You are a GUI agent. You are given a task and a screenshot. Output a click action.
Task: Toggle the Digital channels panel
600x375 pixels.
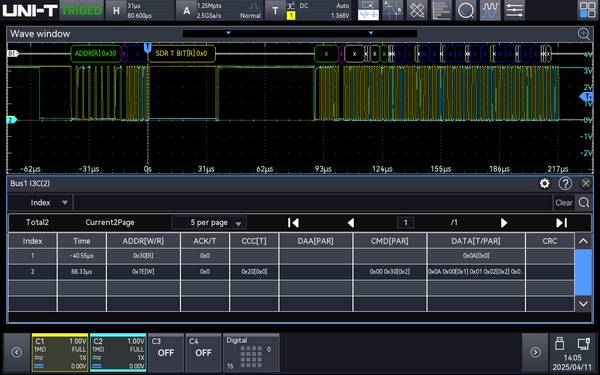coord(251,352)
